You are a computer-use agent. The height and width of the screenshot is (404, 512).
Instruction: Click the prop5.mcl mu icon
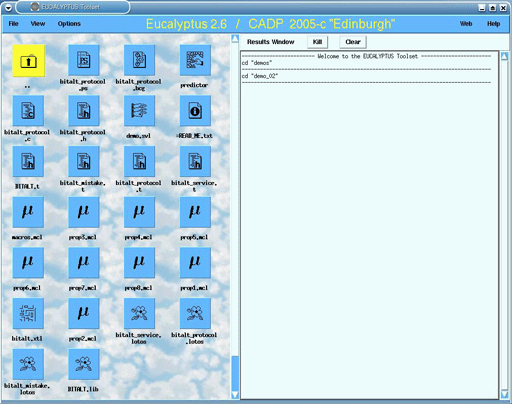pos(195,212)
